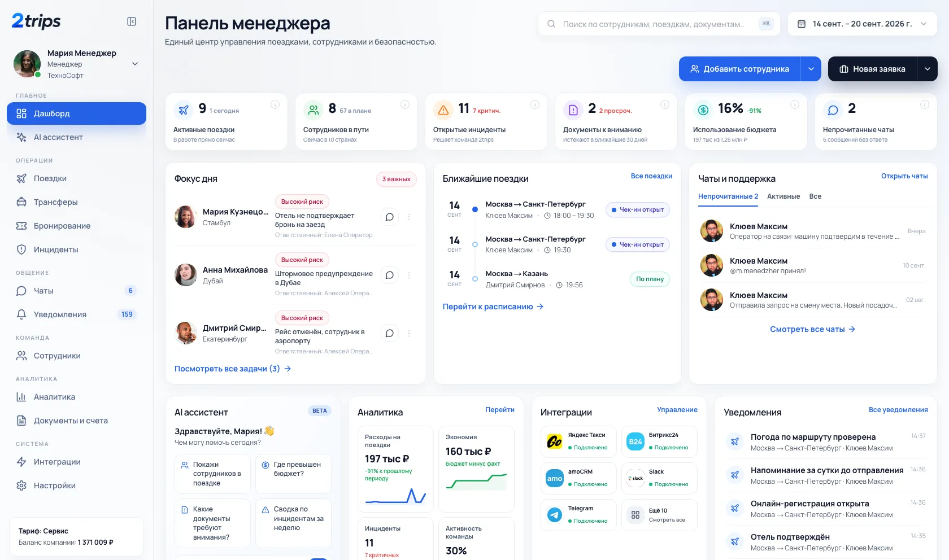This screenshot has height=560, width=949.
Task: Click info icon on Открытые инциденты card
Action: [535, 104]
